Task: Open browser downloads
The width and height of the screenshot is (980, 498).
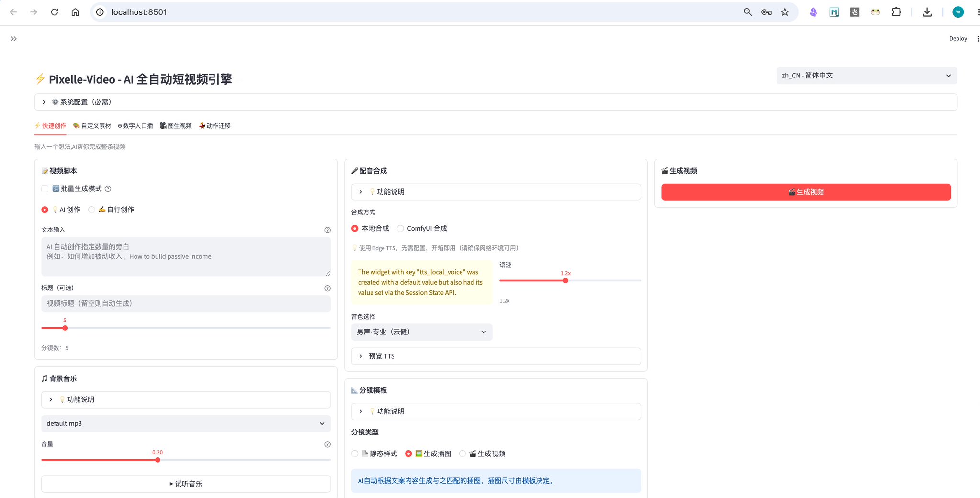Action: (927, 12)
